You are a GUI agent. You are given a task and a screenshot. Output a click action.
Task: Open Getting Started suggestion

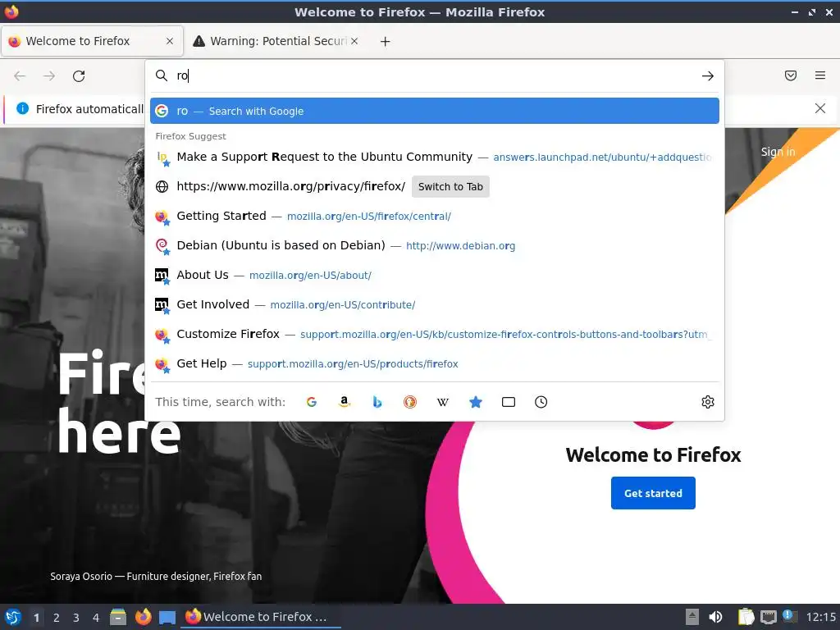coord(435,216)
